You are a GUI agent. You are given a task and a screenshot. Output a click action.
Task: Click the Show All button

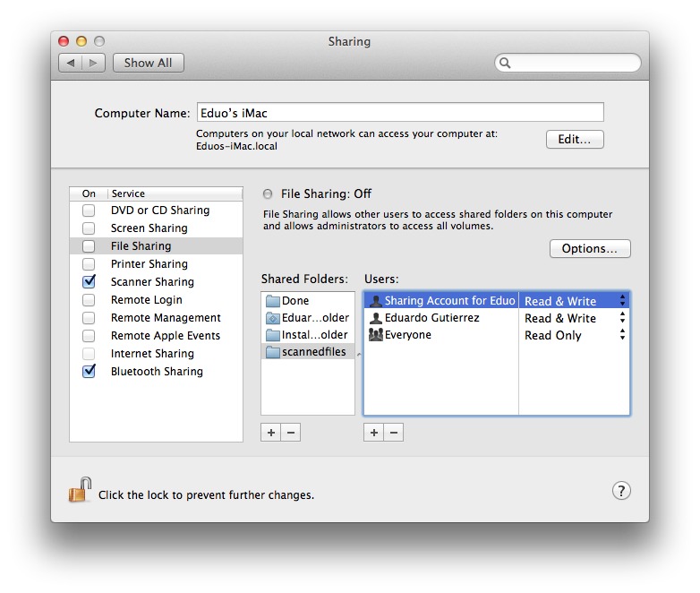pyautogui.click(x=149, y=63)
